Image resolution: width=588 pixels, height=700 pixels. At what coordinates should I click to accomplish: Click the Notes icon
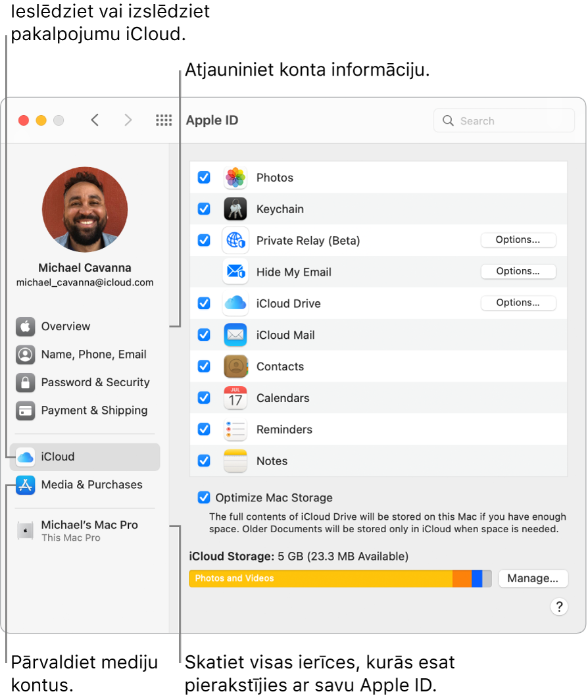click(235, 461)
